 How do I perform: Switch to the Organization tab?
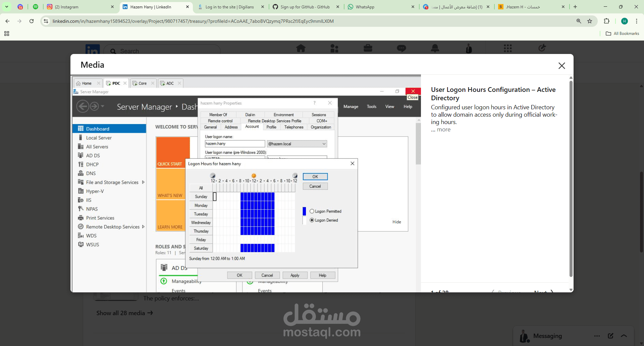pyautogui.click(x=321, y=127)
